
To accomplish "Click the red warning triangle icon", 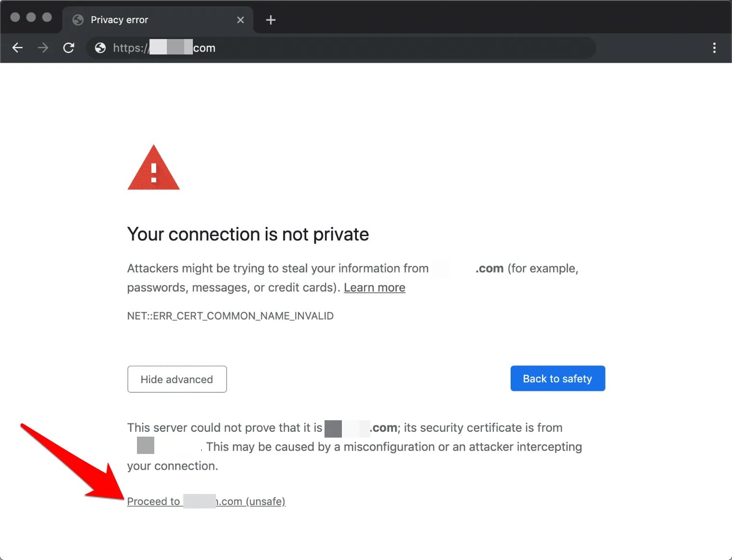I will 153,169.
